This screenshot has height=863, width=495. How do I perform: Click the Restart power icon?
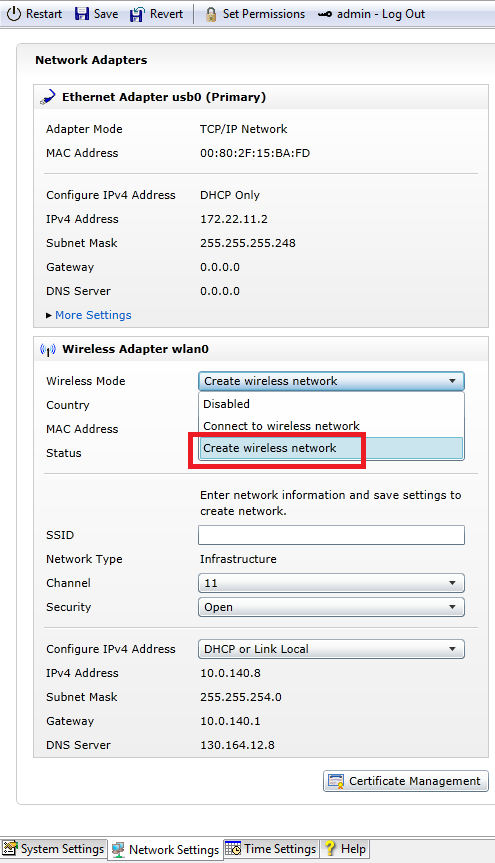tap(14, 14)
